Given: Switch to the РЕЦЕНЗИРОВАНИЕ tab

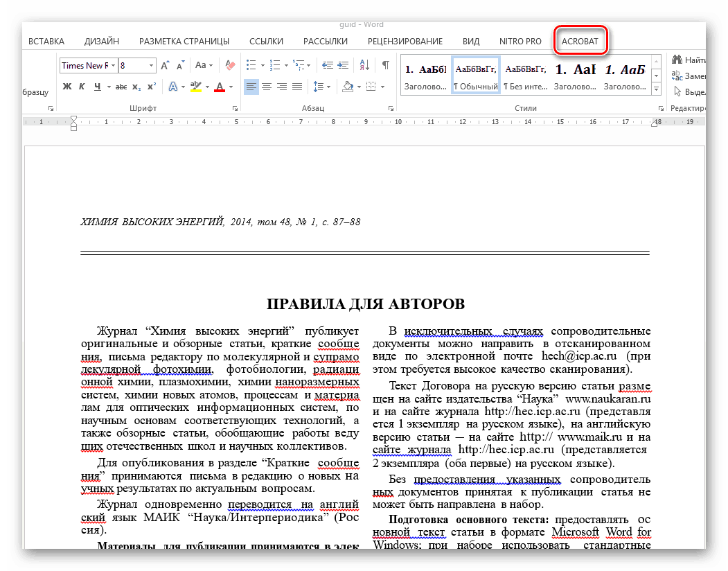Looking at the screenshot, I should click(405, 41).
